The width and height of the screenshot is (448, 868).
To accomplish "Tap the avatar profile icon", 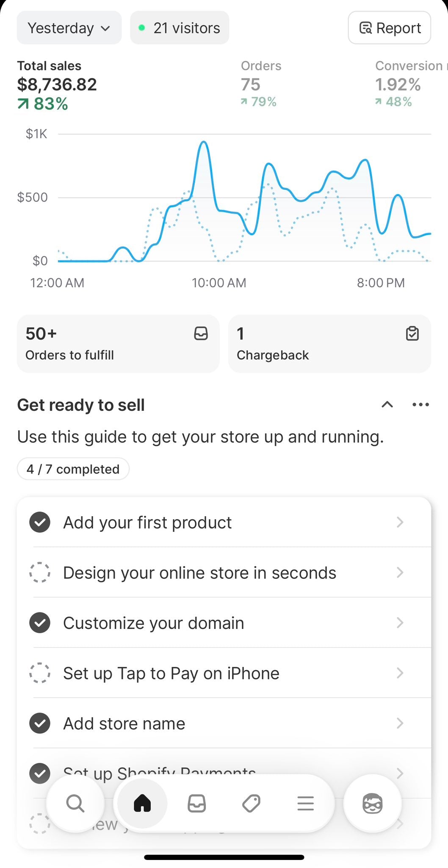I will (372, 803).
